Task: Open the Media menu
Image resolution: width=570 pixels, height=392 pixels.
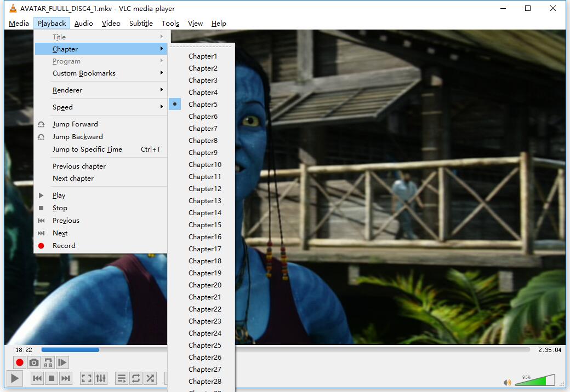Action: 19,23
